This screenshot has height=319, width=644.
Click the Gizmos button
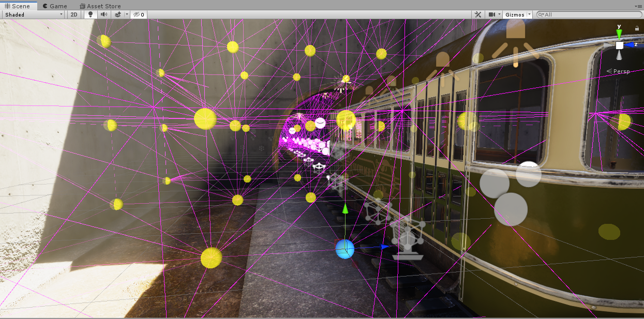click(x=514, y=14)
